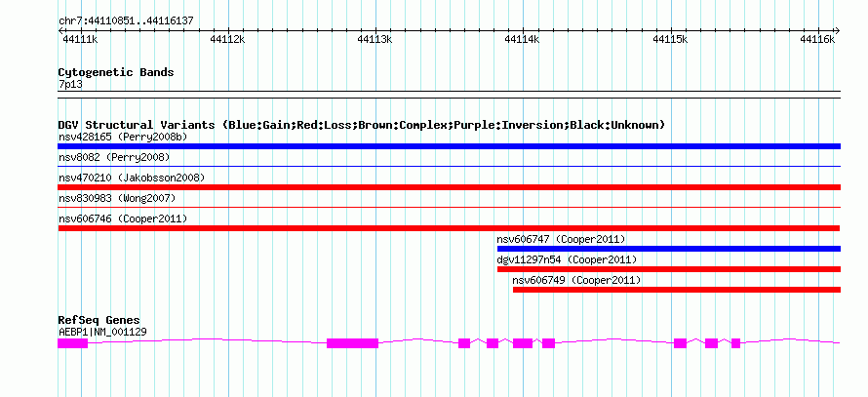The image size is (868, 397).
Task: Click the nsv8082 (Perry2008) label
Action: click(114, 157)
